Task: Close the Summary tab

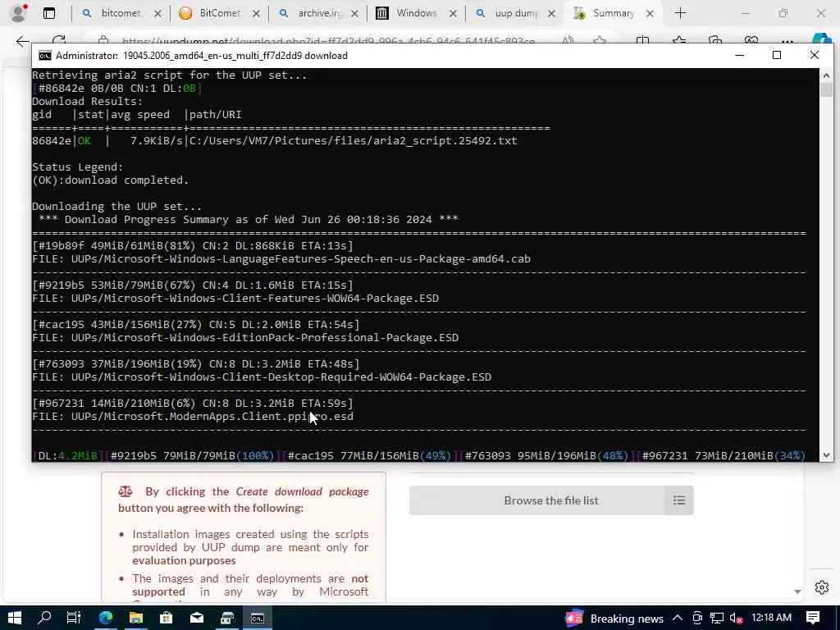Action: coord(650,14)
